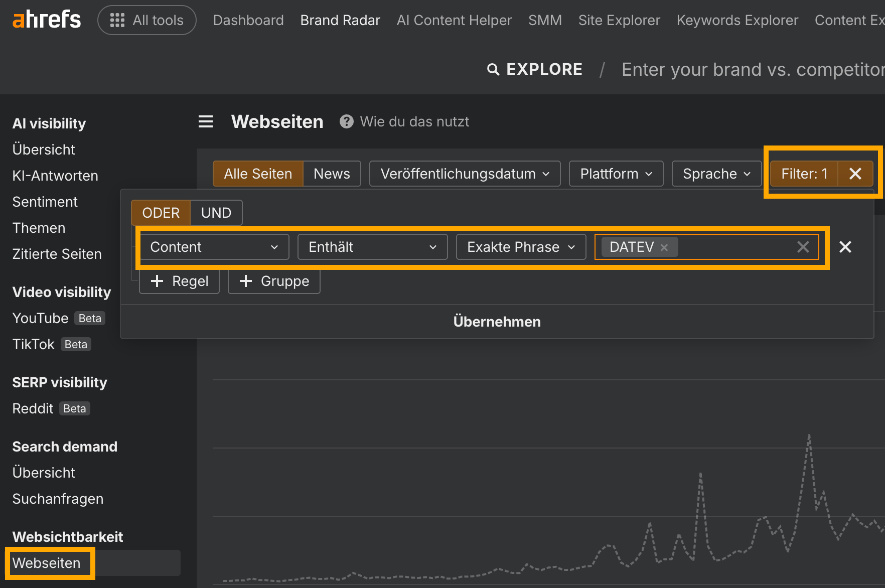Open Suchanfragen in the sidebar
Screen dimensions: 885x588
tap(58, 499)
